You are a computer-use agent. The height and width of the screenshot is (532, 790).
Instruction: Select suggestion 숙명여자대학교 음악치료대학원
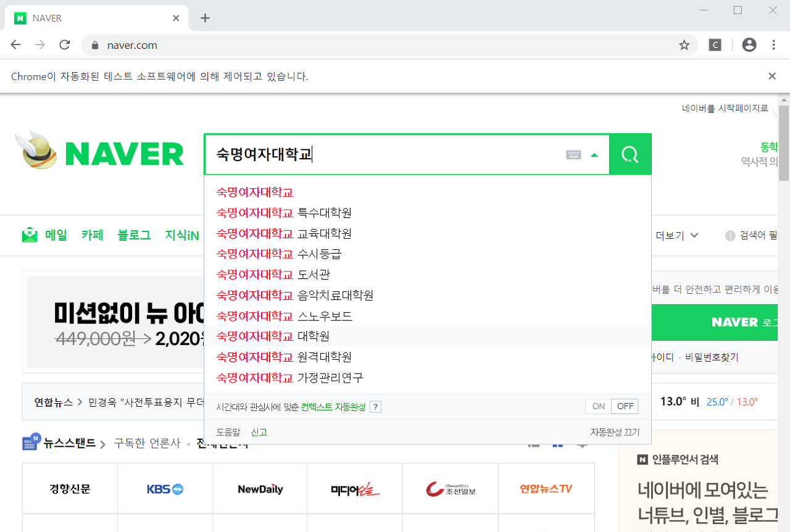coord(428,295)
